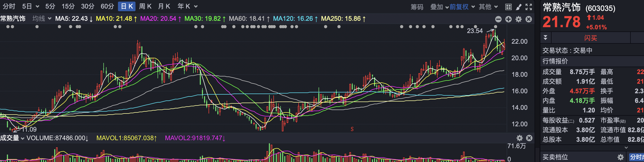
Task: Click the MA10: 21.48 value
Action: (x=116, y=19)
